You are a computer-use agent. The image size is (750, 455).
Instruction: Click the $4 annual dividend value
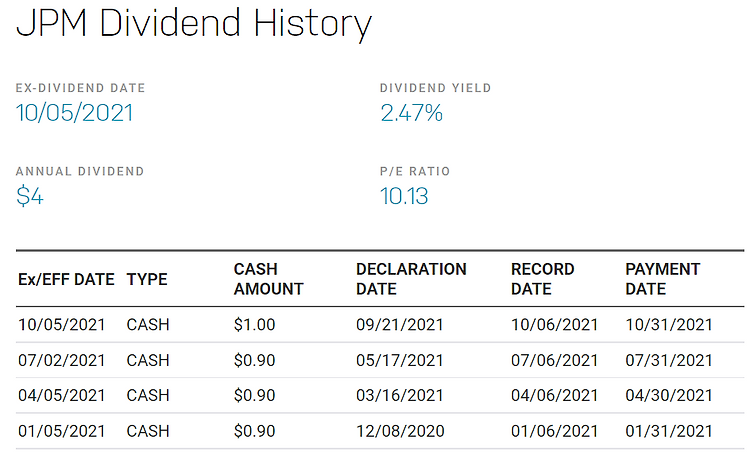coord(30,196)
